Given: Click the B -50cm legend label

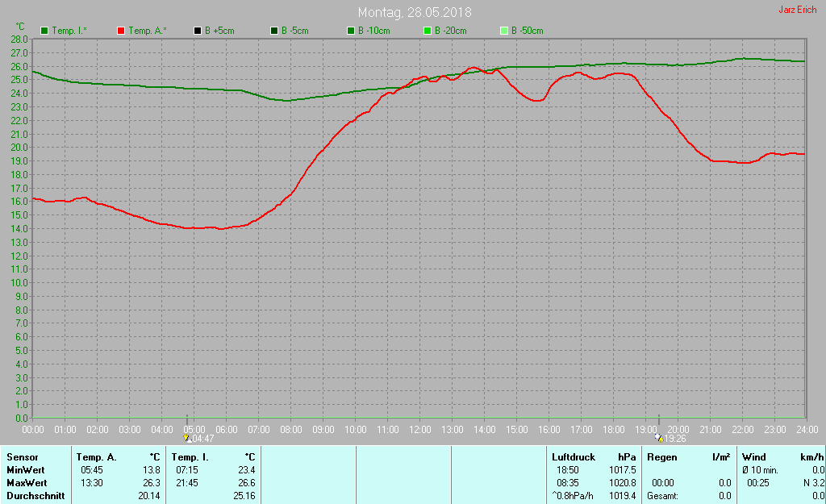Looking at the screenshot, I should coord(528,31).
